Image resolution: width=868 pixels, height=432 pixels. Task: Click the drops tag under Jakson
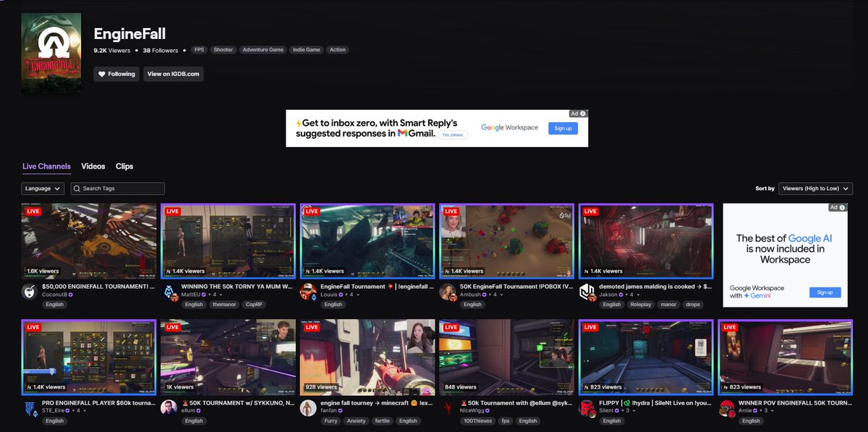click(x=693, y=305)
